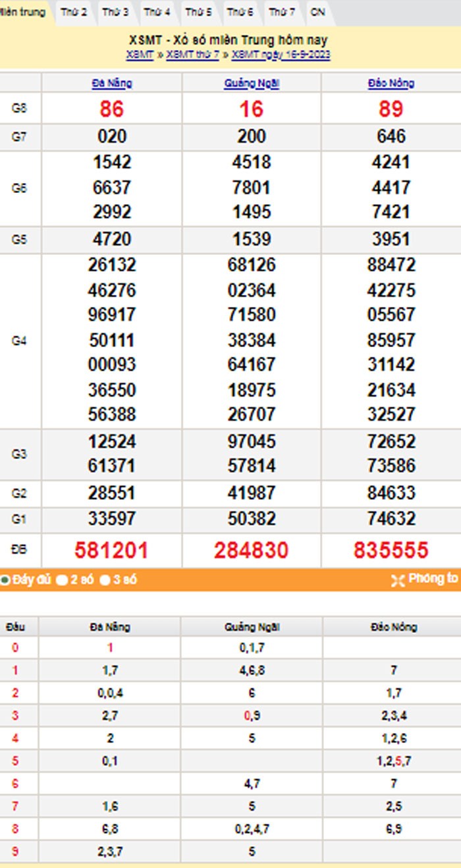Select the Thứ 6 tab
461x868 pixels.
point(240,12)
